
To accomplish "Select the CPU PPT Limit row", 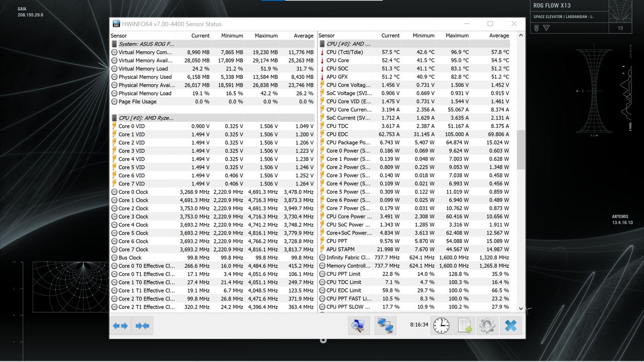I will 414,274.
